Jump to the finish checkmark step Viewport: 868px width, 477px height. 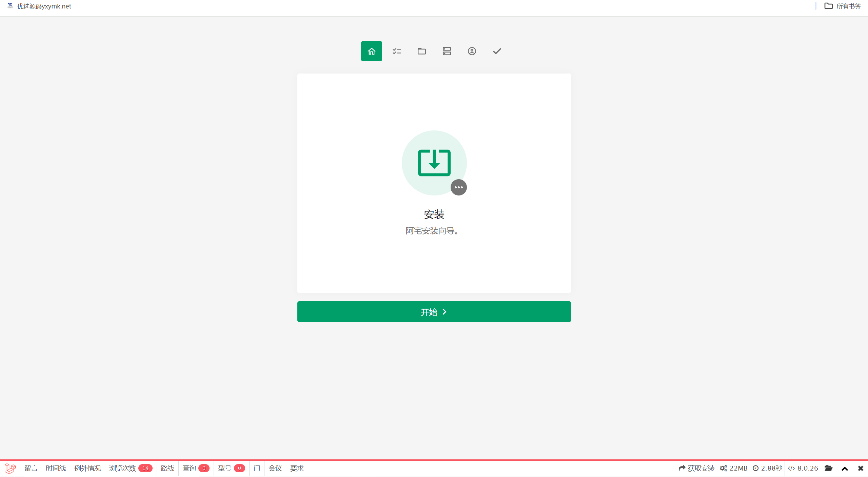point(497,51)
